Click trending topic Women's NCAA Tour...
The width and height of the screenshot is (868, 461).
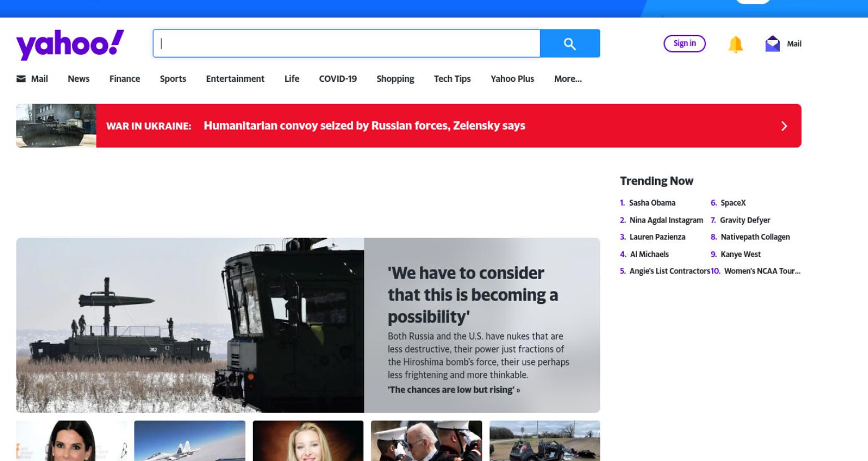(x=762, y=271)
